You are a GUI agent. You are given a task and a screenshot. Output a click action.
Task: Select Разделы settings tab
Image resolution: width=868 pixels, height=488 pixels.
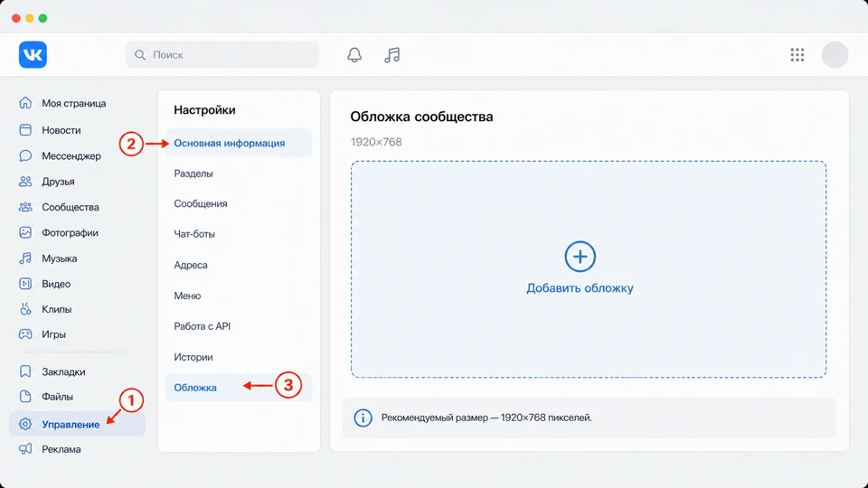[193, 174]
